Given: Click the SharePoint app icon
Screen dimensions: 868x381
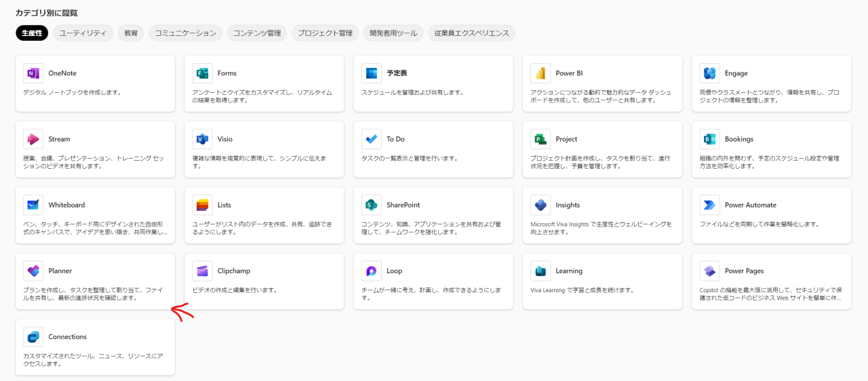Looking at the screenshot, I should [372, 205].
